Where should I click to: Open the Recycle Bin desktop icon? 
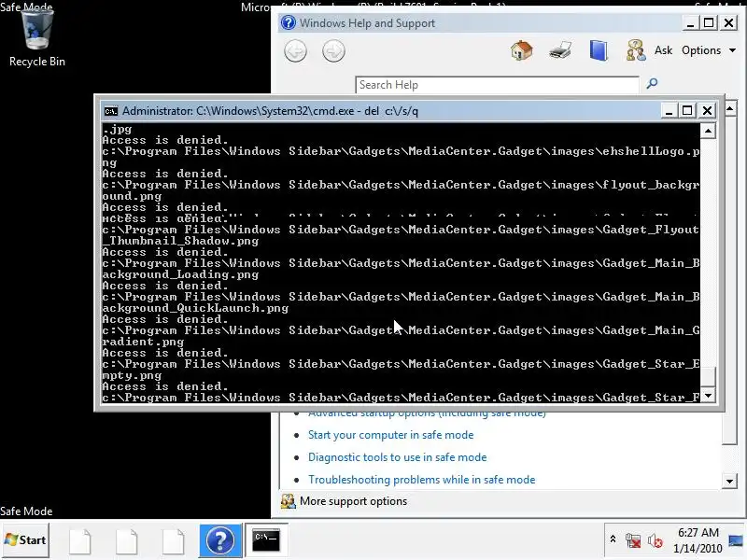coord(36,37)
